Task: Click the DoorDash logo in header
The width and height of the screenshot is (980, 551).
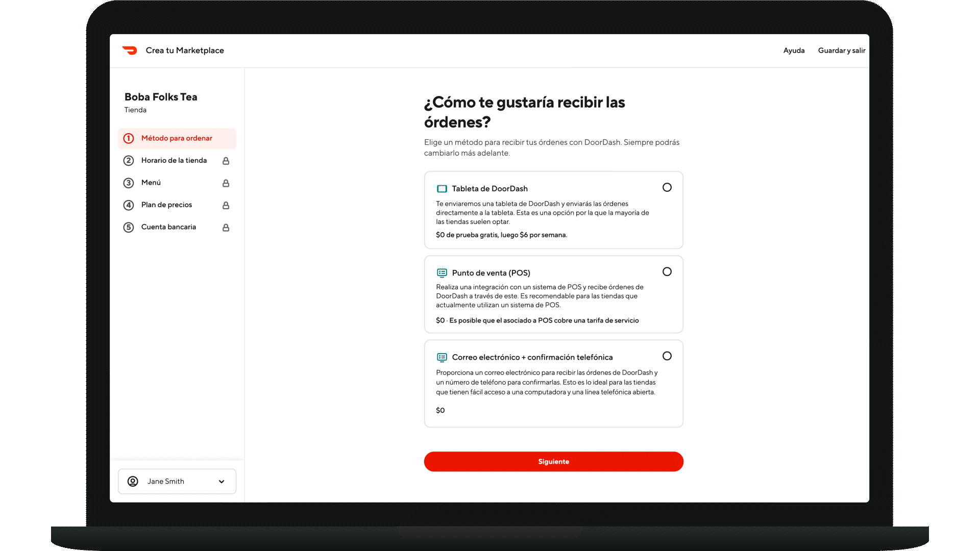Action: [x=131, y=50]
